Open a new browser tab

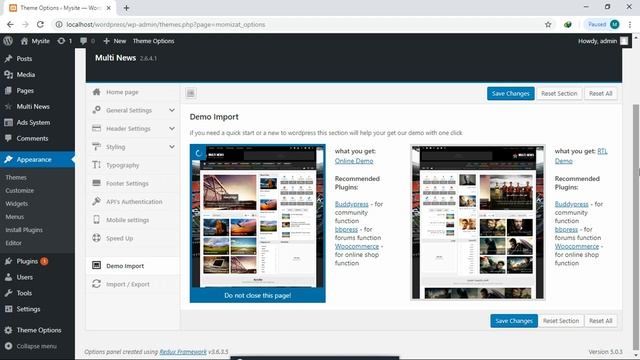tap(127, 8)
